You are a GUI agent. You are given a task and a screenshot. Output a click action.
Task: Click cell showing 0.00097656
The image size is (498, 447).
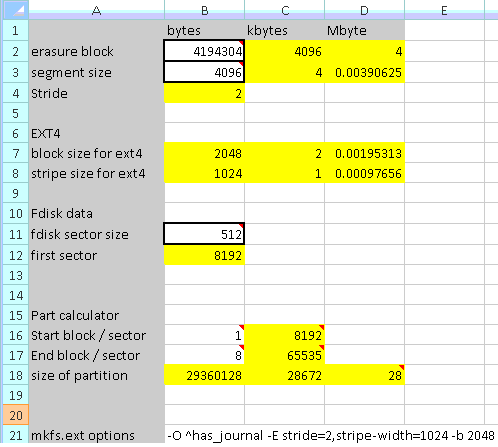[364, 173]
